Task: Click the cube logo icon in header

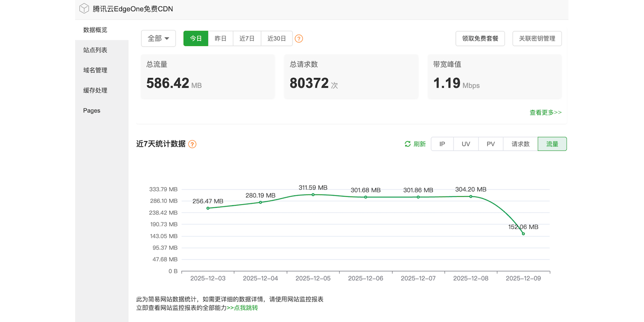Action: [x=84, y=9]
